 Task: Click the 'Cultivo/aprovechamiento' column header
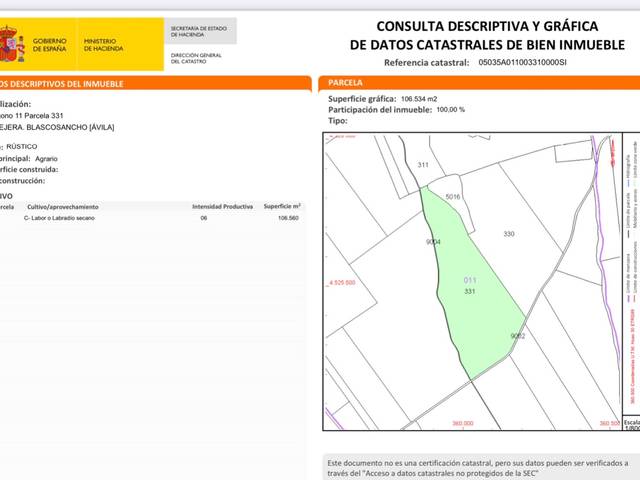tap(63, 207)
